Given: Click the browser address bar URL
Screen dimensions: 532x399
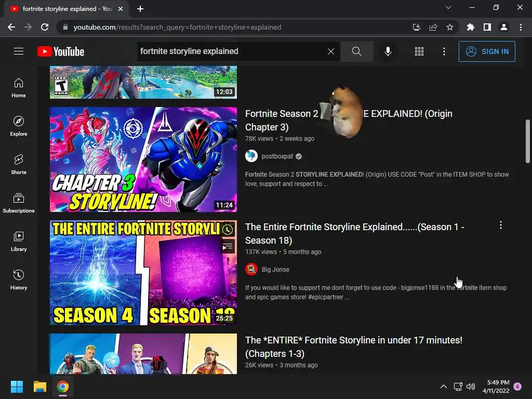Looking at the screenshot, I should 177,27.
